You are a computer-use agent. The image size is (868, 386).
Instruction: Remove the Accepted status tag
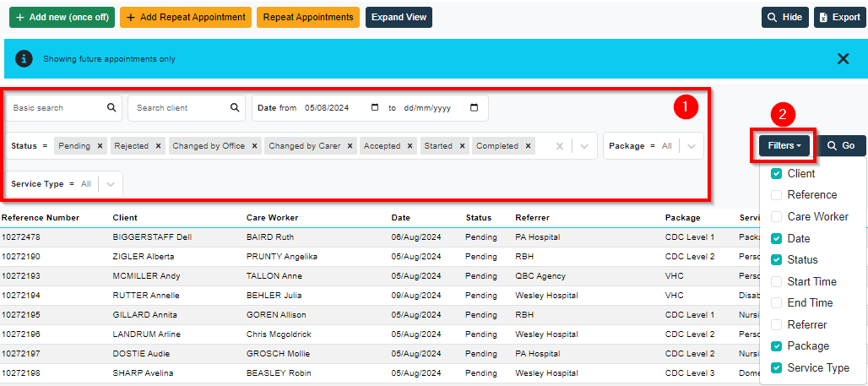pos(410,146)
